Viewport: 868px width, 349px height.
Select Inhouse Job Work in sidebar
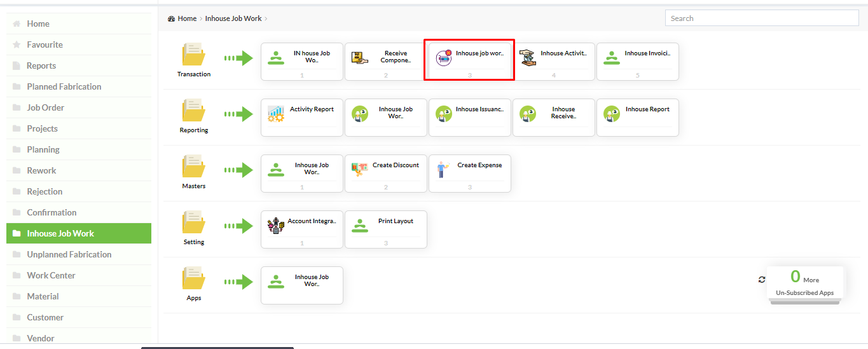79,233
